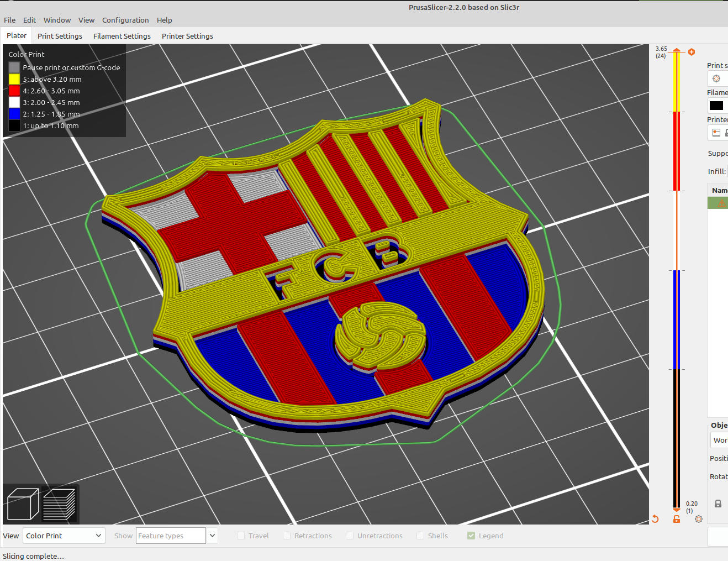Screen dimensions: 728x561
Task: Open the Configuration menu
Action: [125, 20]
